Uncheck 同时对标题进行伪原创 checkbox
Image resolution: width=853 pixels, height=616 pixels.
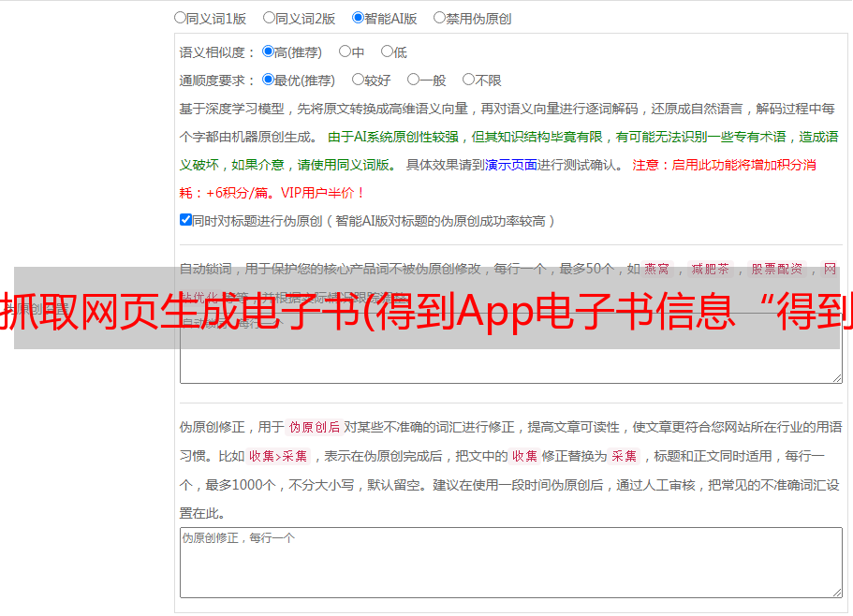click(x=185, y=220)
